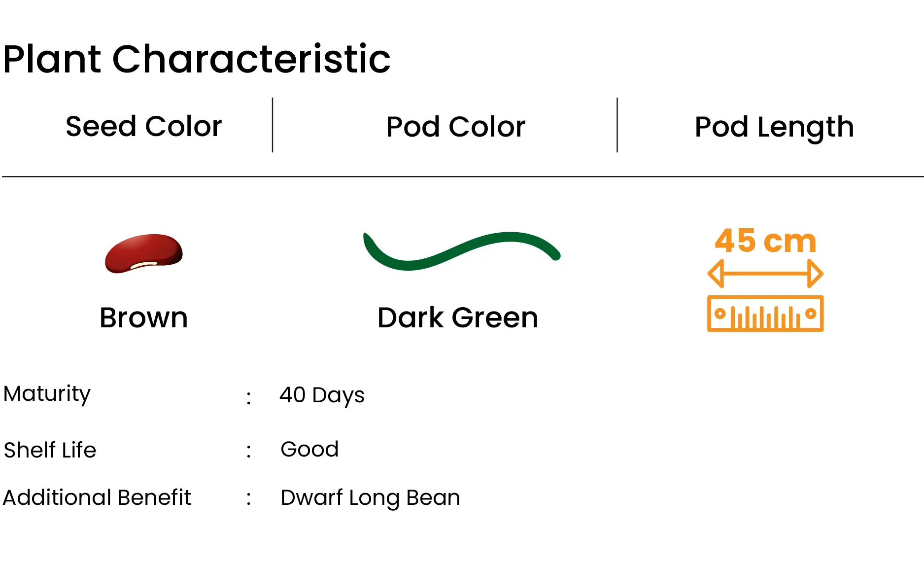The height and width of the screenshot is (563, 924).
Task: Click the Additional Benefit field label
Action: 97,497
